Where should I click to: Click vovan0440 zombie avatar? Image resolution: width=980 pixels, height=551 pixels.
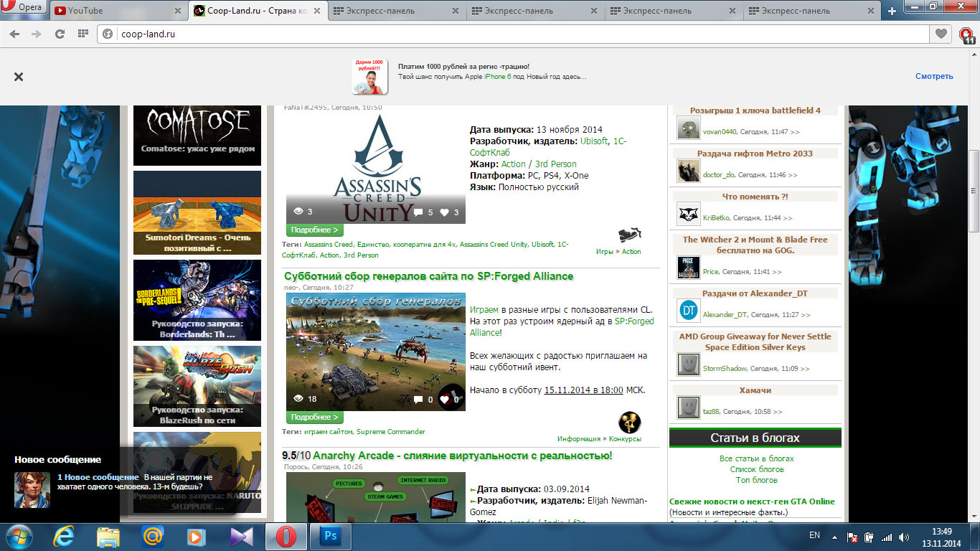689,128
